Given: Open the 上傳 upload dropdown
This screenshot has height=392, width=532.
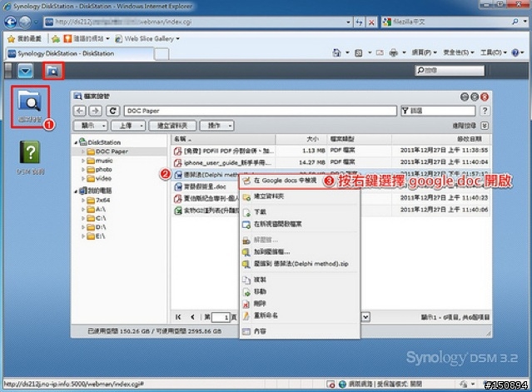Looking at the screenshot, I should pos(128,126).
